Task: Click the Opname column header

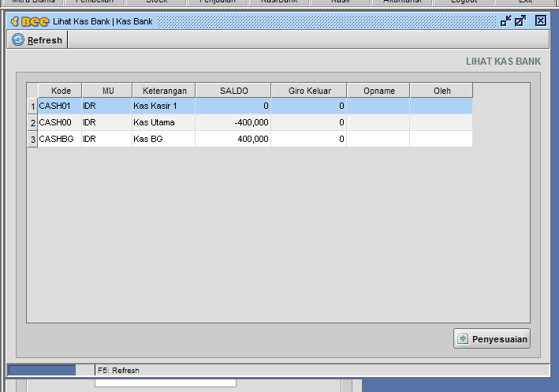Action: (x=378, y=91)
